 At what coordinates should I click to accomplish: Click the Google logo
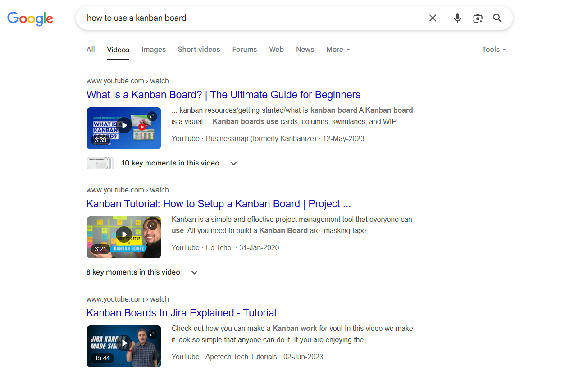tap(30, 18)
